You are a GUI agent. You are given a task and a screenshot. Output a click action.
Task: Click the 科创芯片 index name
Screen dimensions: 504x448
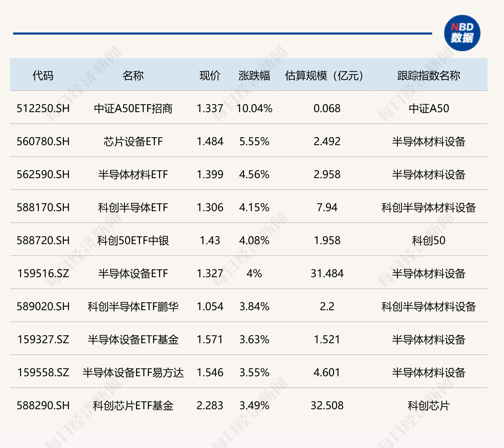tap(428, 406)
